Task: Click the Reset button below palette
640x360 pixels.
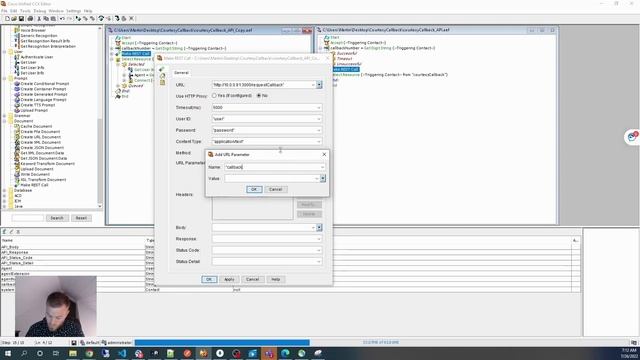Action: (x=81, y=218)
